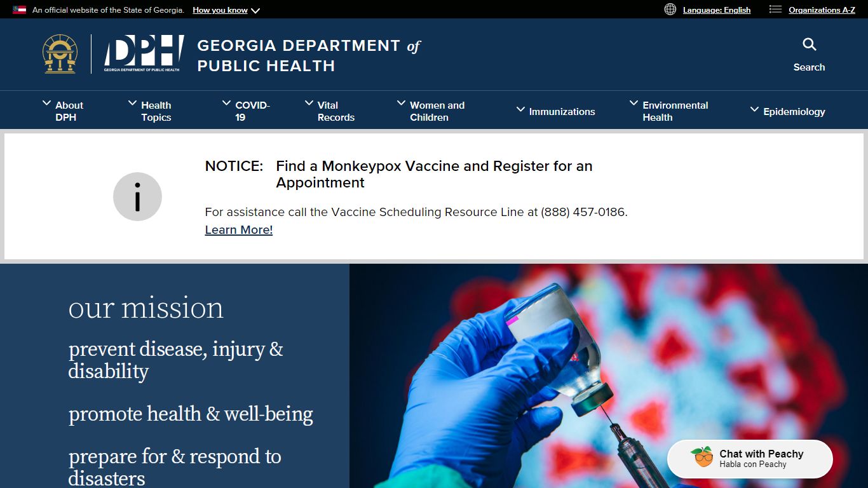
Task: Expand the About DPH menu chevron
Action: [47, 103]
